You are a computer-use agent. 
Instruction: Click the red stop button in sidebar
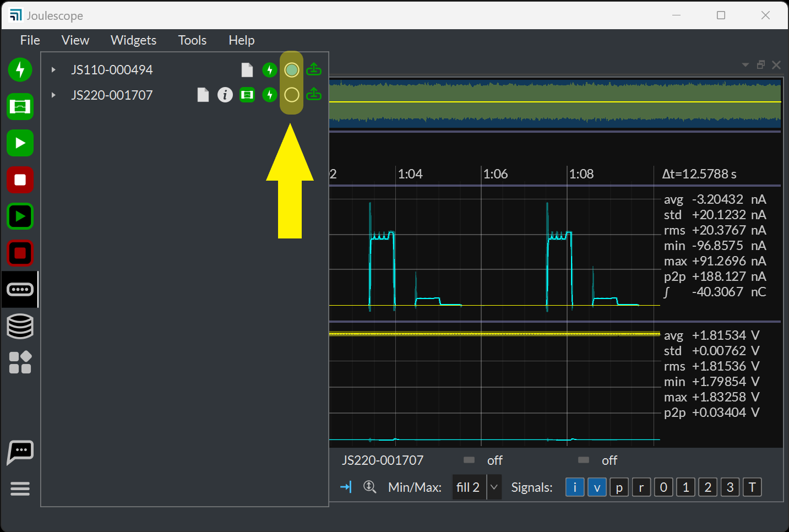(20, 180)
